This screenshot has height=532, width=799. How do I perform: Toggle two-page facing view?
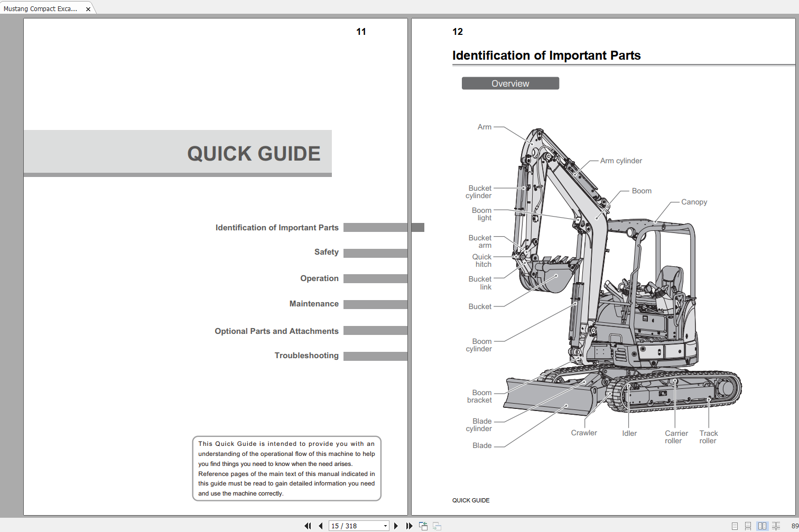(x=761, y=526)
